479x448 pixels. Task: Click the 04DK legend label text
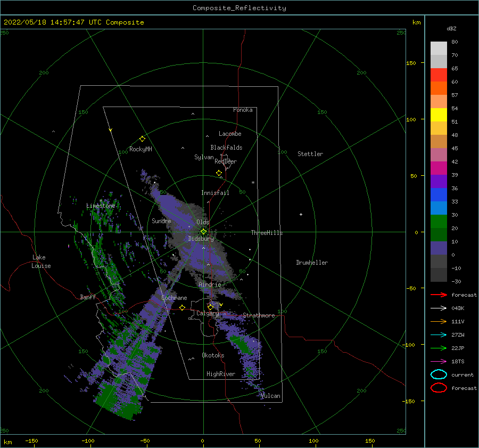pos(458,308)
